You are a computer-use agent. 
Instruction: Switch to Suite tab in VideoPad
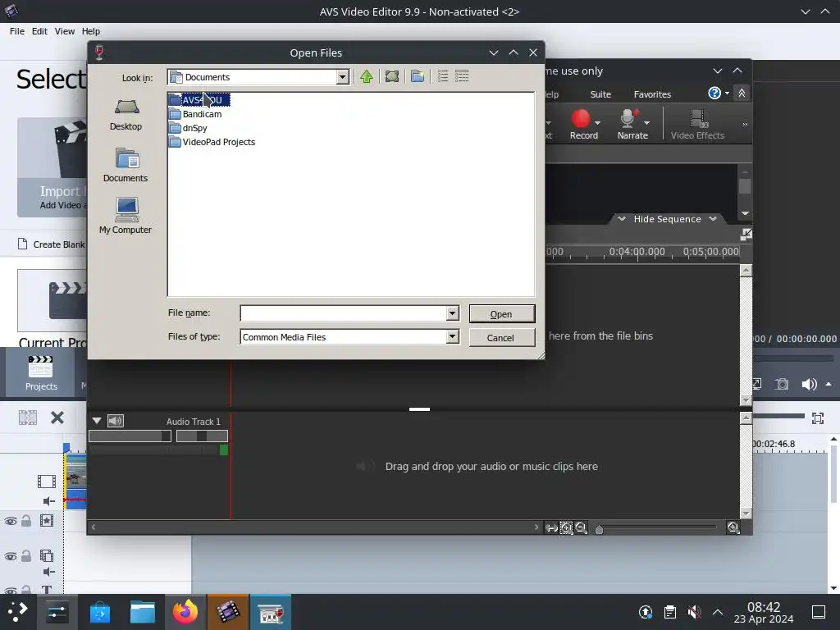(x=600, y=94)
